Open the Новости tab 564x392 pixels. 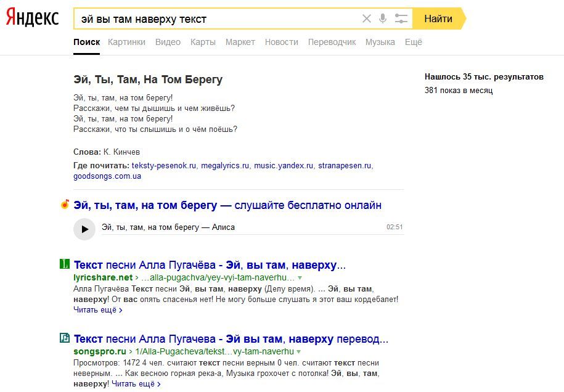[x=281, y=42]
